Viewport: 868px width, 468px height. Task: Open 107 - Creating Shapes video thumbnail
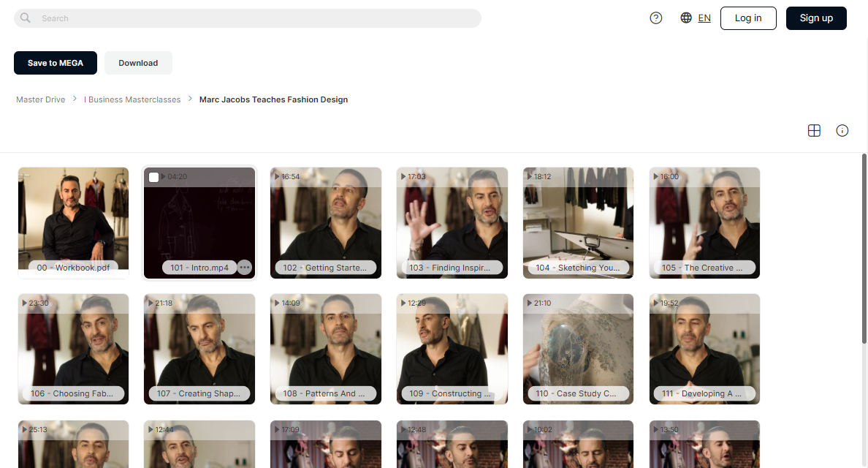tap(199, 349)
